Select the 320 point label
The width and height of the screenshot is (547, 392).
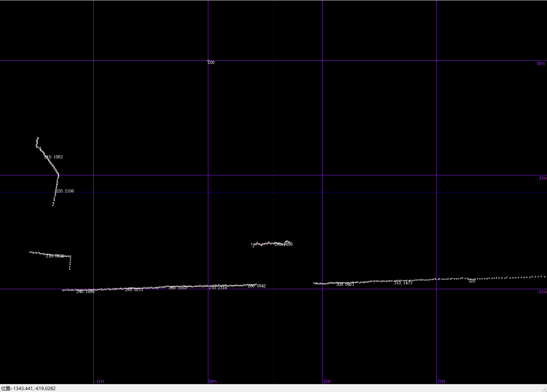pos(472,281)
